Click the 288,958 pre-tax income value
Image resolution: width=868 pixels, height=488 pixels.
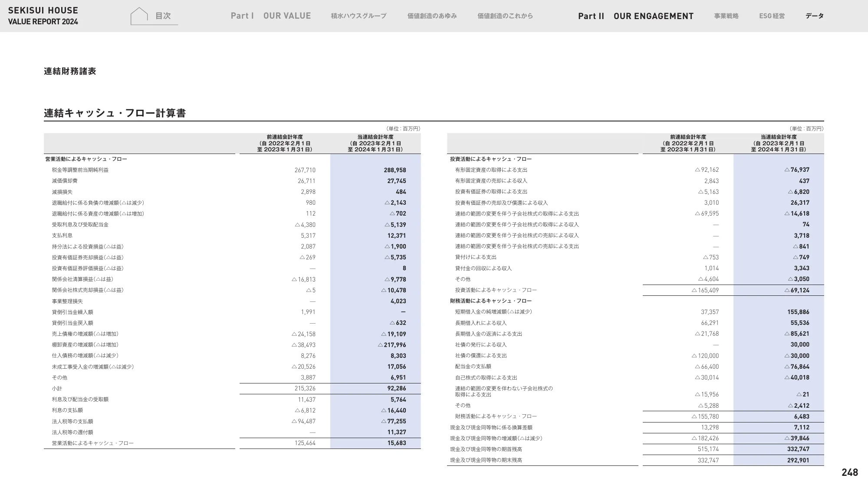pos(395,170)
